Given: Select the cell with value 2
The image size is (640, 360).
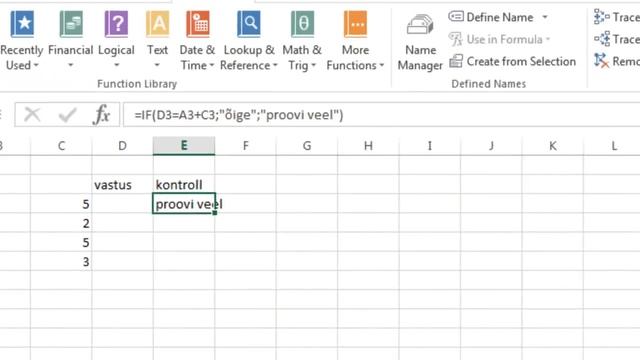Looking at the screenshot, I should tap(61, 223).
